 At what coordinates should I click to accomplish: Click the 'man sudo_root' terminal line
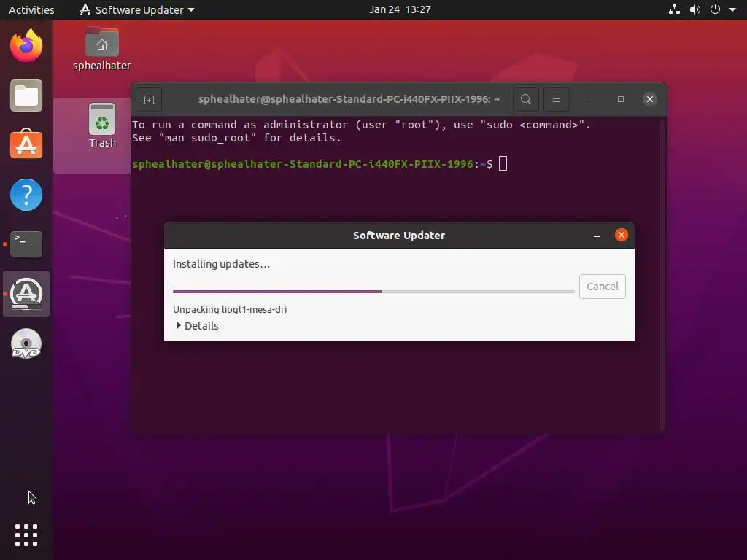[237, 138]
